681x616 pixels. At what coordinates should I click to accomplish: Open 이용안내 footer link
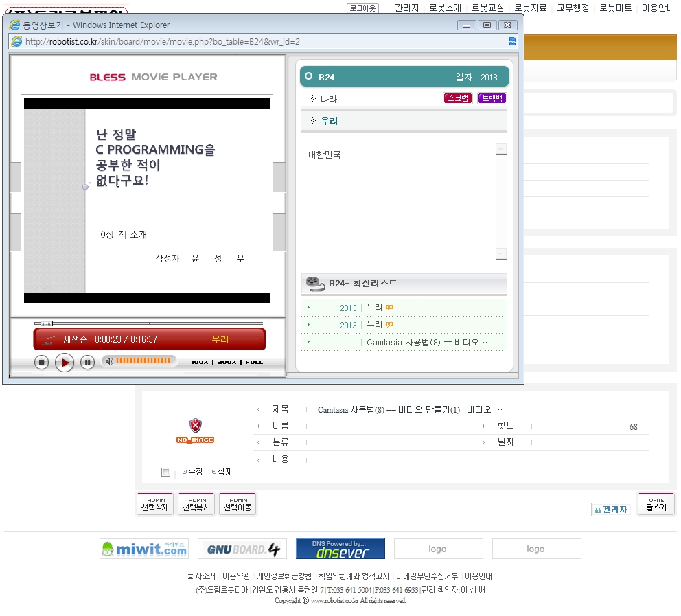478,576
